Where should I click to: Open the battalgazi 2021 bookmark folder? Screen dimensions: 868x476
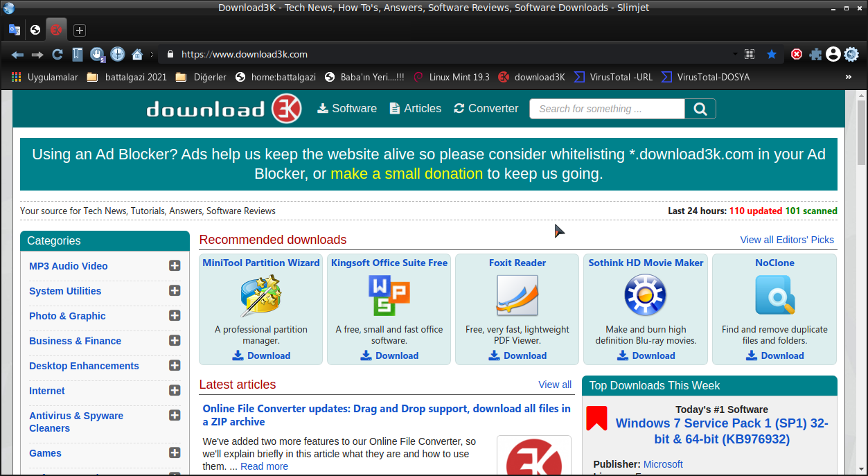(127, 77)
